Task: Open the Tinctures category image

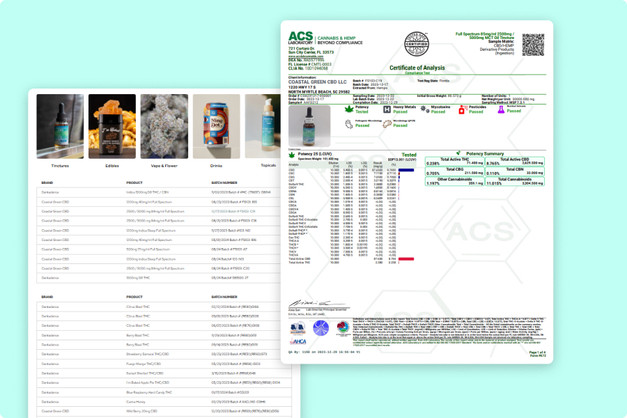Action: (x=60, y=126)
